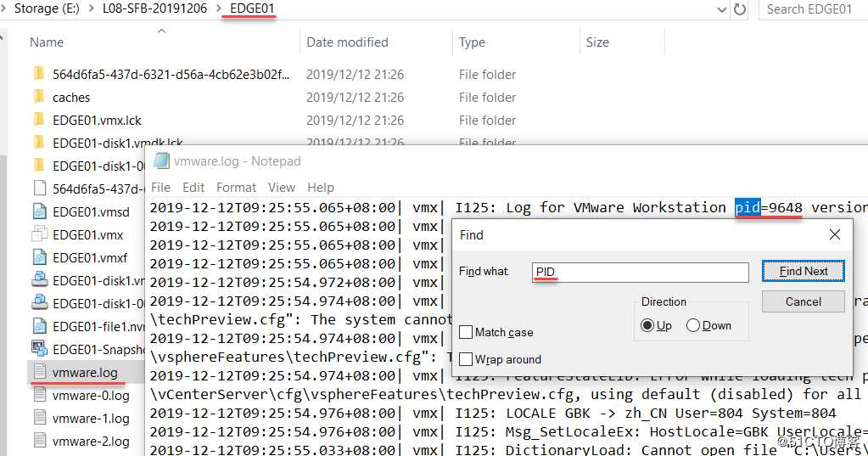Click the vmware.log file icon
868x456 pixels.
[x=39, y=372]
